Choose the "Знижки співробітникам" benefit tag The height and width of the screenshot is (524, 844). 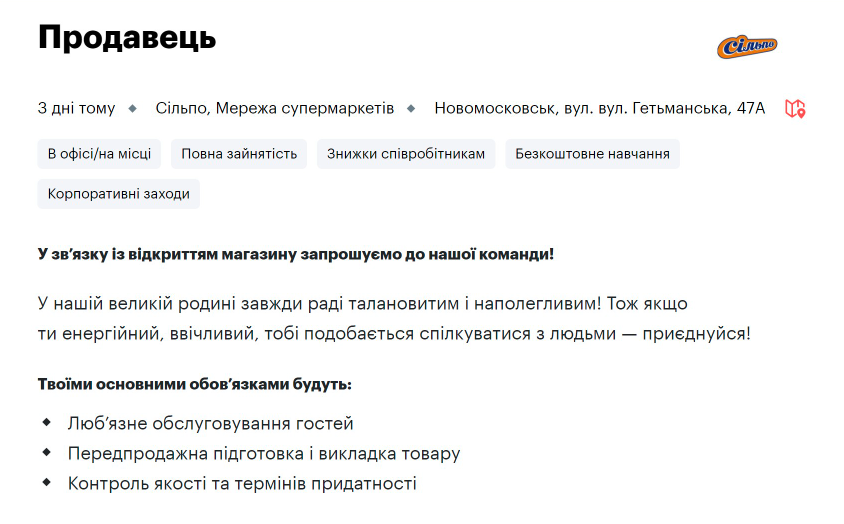click(x=406, y=154)
